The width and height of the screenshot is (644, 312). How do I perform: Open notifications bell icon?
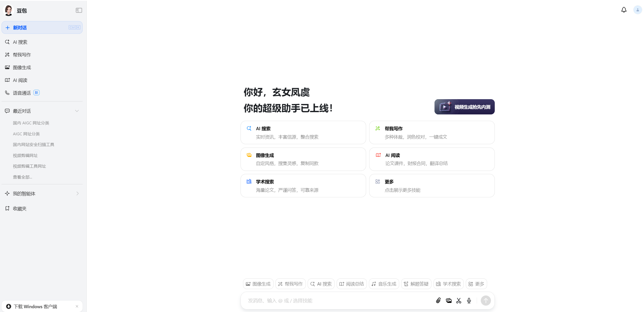624,10
